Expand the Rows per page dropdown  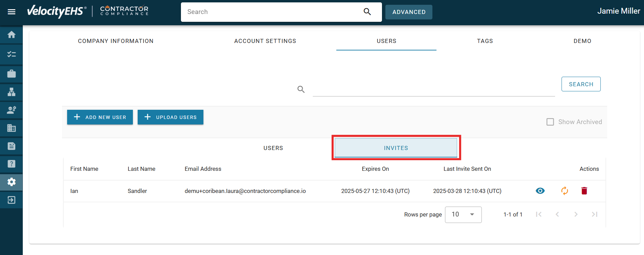[463, 214]
